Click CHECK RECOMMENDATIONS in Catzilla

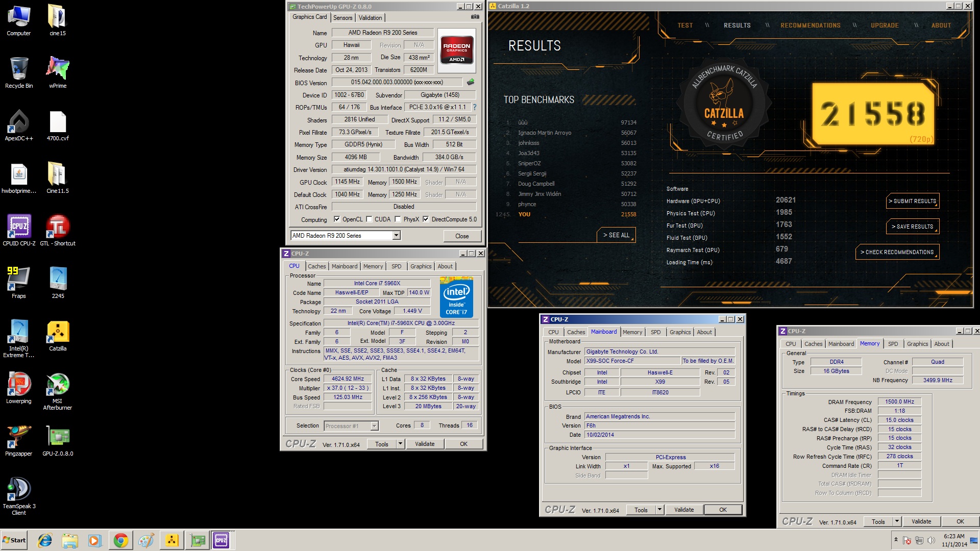897,252
